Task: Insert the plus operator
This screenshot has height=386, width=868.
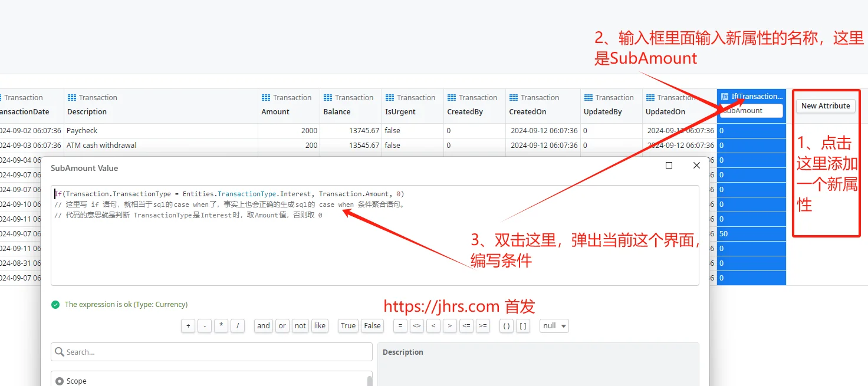Action: (188, 326)
